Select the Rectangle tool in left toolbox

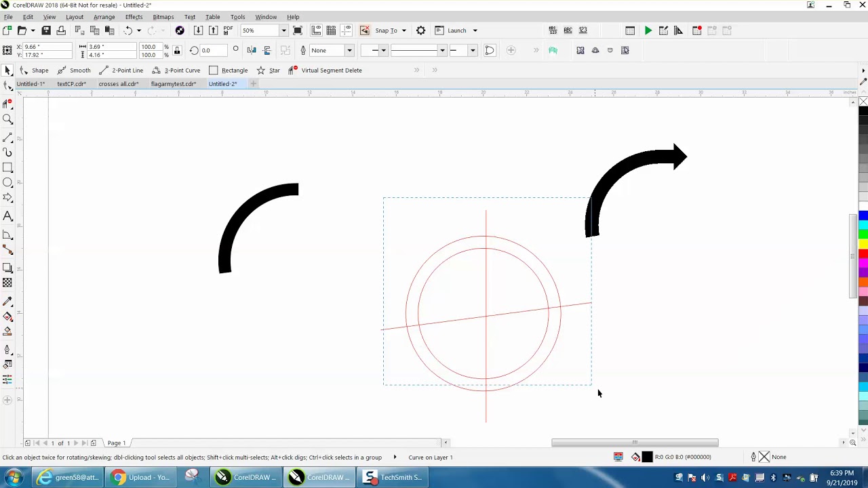point(7,167)
